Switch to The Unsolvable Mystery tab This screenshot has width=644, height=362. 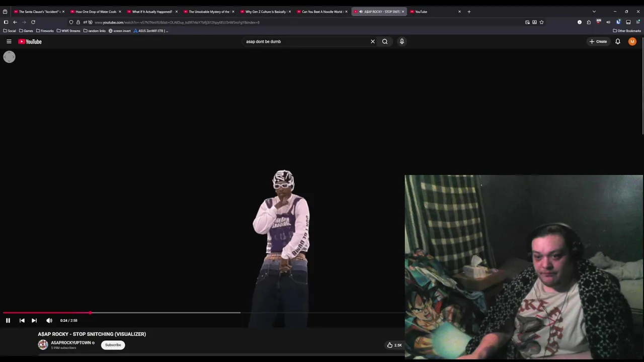[209, 12]
